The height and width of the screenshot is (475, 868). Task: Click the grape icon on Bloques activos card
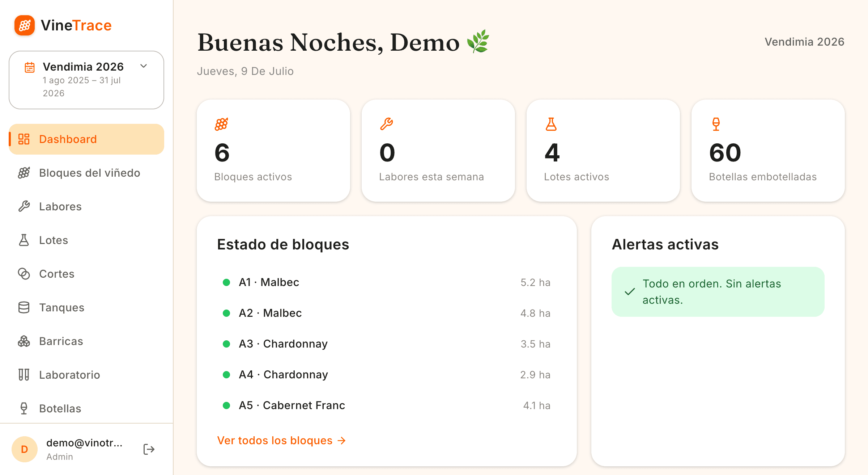pyautogui.click(x=221, y=124)
